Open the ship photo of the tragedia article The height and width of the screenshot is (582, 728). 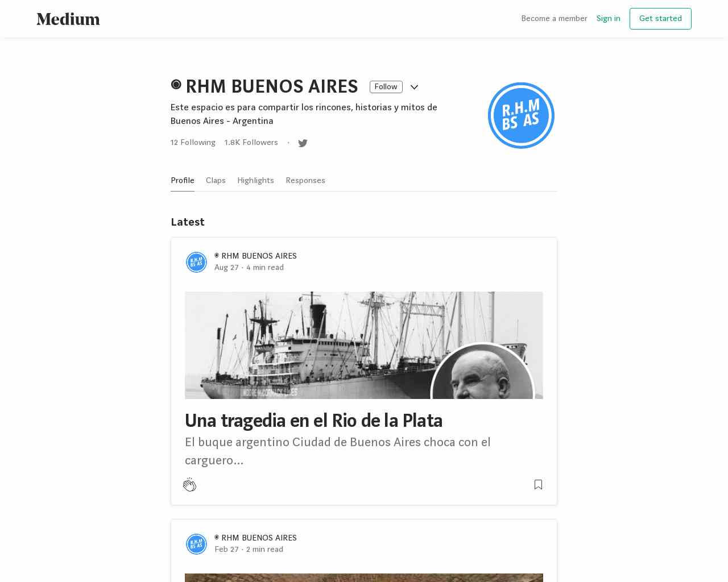[x=364, y=345]
